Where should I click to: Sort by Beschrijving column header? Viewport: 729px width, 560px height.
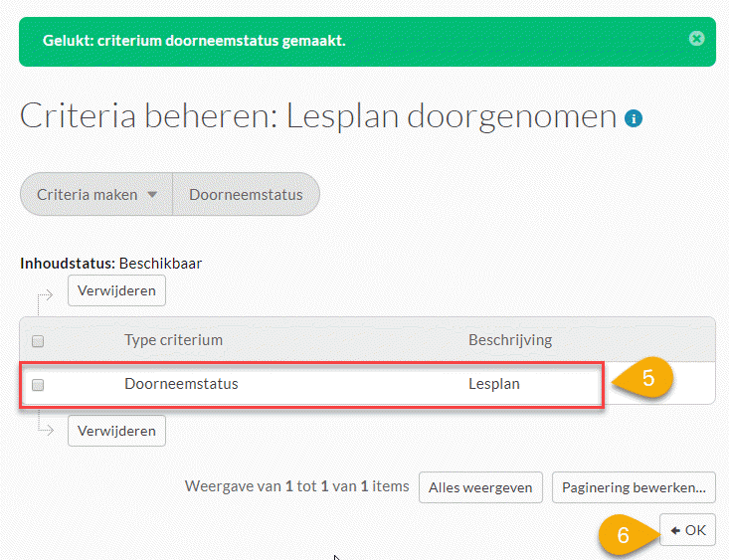tap(510, 340)
